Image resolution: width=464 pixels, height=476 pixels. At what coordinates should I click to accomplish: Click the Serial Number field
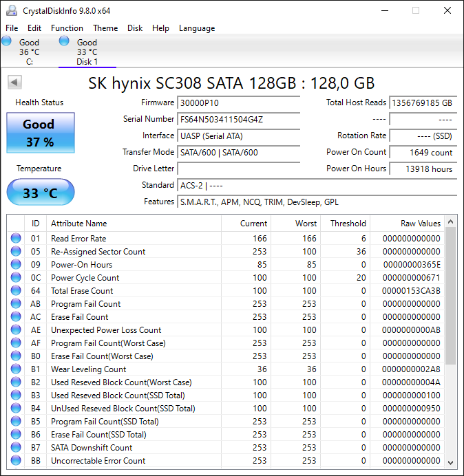[x=238, y=119]
